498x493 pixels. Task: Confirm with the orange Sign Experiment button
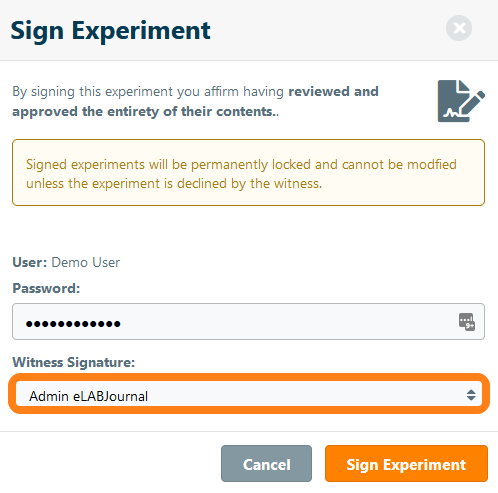click(406, 464)
